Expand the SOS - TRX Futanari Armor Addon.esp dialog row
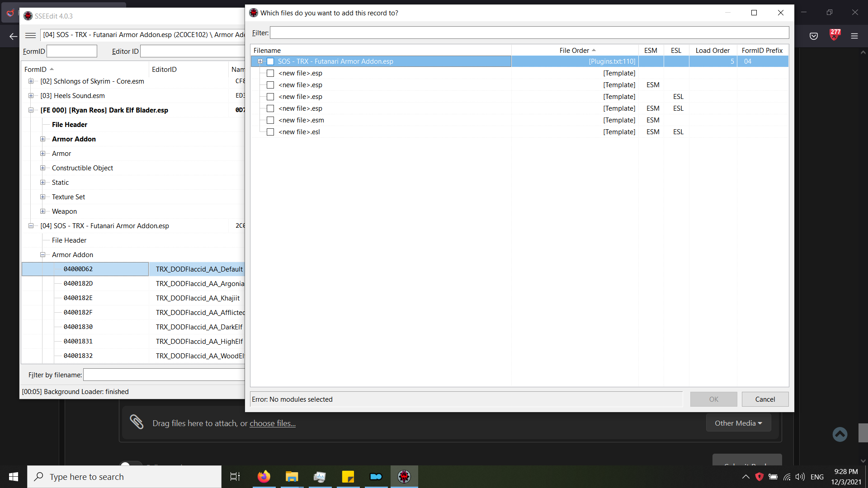Image resolution: width=868 pixels, height=488 pixels. click(260, 61)
